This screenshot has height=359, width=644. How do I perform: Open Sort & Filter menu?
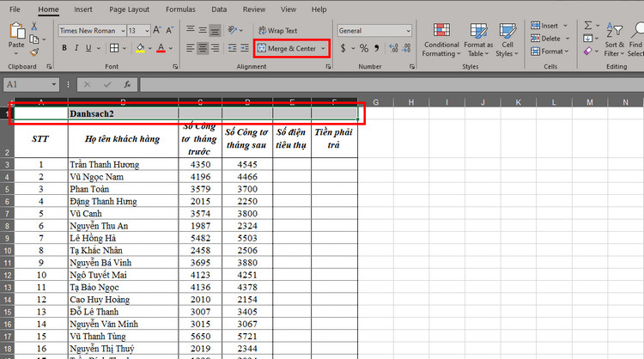coord(614,40)
